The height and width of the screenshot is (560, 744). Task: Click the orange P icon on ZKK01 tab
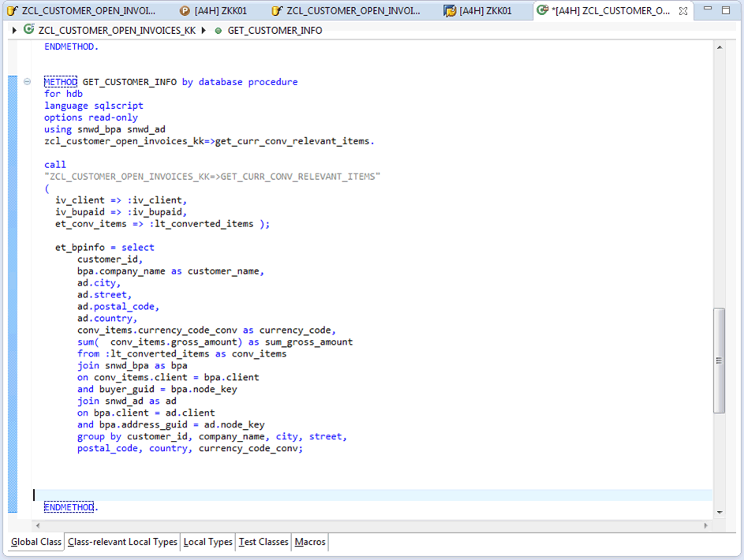185,11
